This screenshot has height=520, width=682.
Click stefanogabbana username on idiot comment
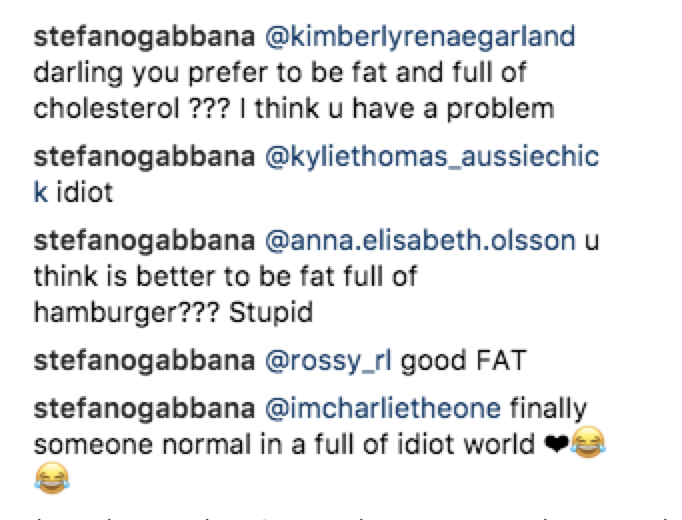144,157
